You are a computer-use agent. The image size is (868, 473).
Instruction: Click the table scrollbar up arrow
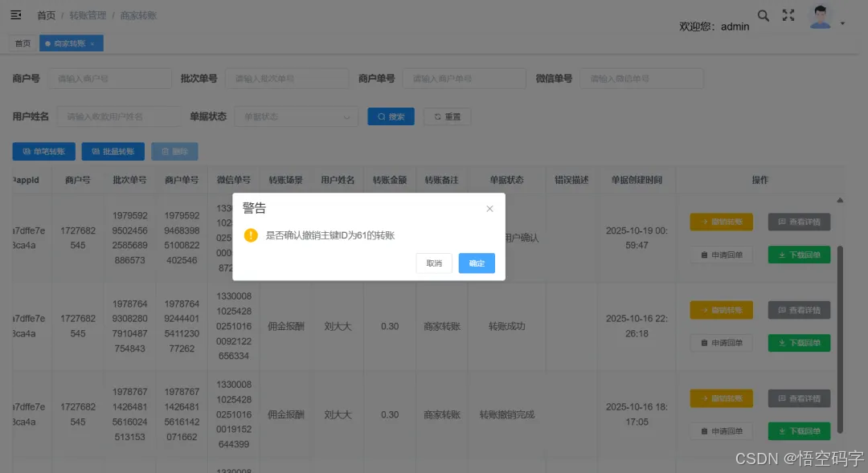pyautogui.click(x=840, y=200)
